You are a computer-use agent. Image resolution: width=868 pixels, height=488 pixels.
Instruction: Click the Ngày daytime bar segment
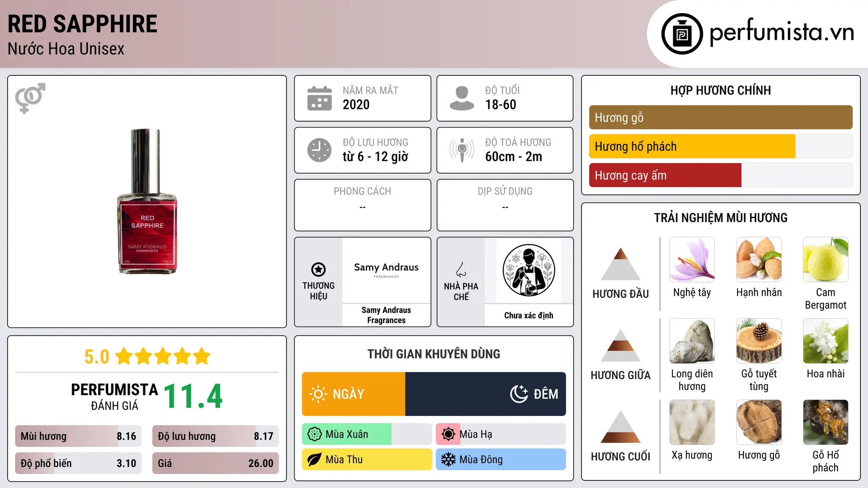(x=353, y=394)
